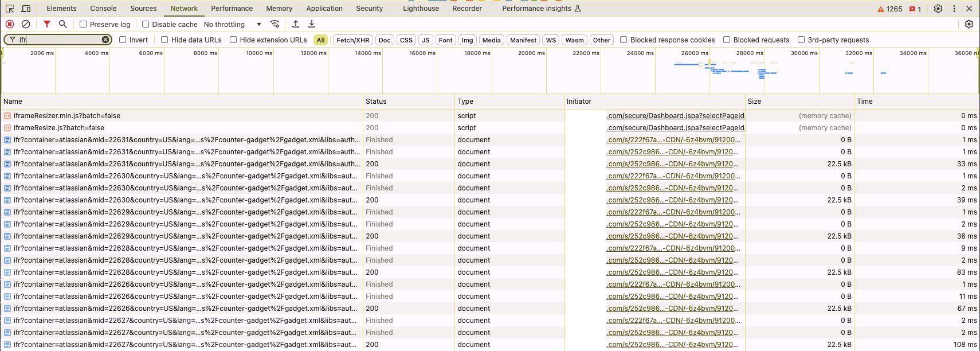
Task: Toggle device toolbar icon
Action: (x=26, y=9)
